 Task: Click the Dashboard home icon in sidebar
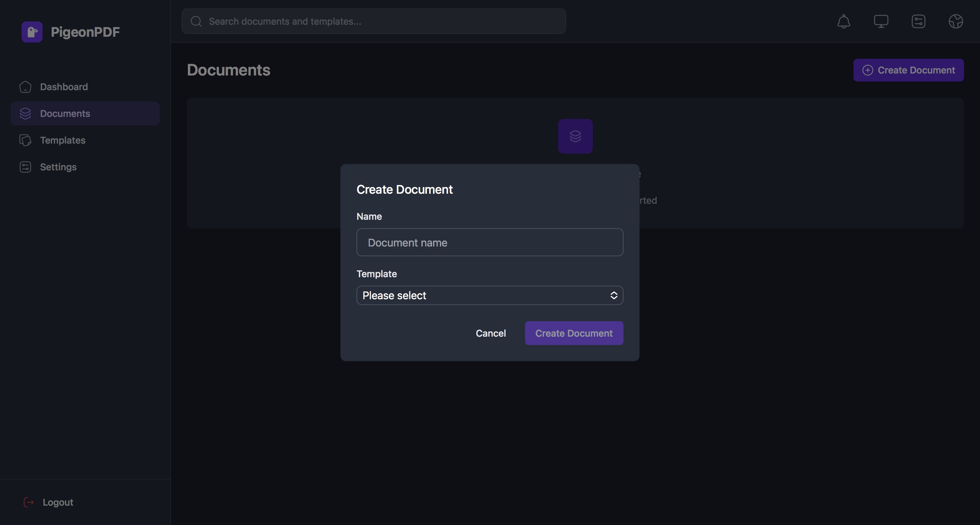point(25,87)
